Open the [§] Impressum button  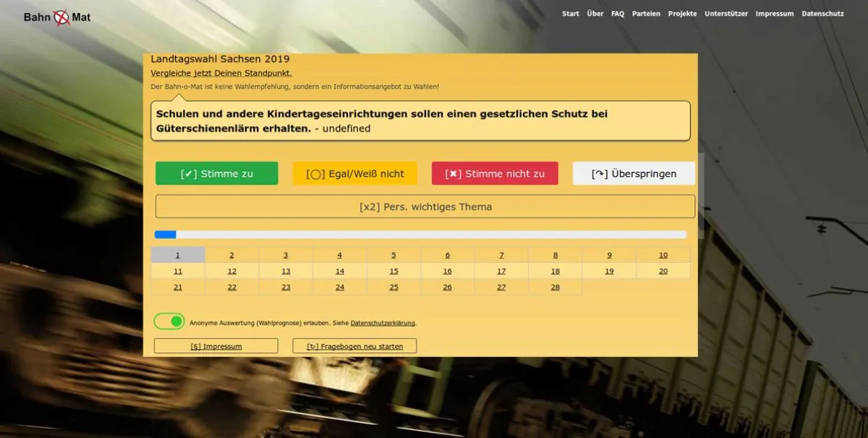point(216,346)
